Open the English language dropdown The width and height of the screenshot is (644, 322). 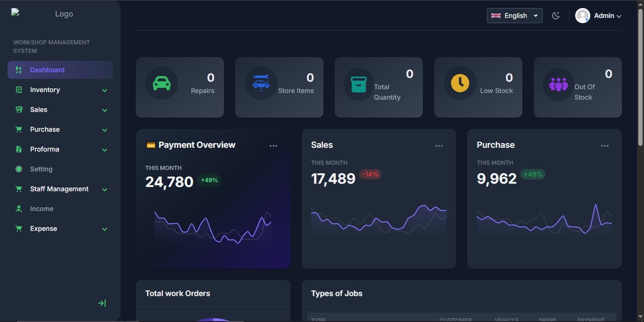[x=514, y=16]
